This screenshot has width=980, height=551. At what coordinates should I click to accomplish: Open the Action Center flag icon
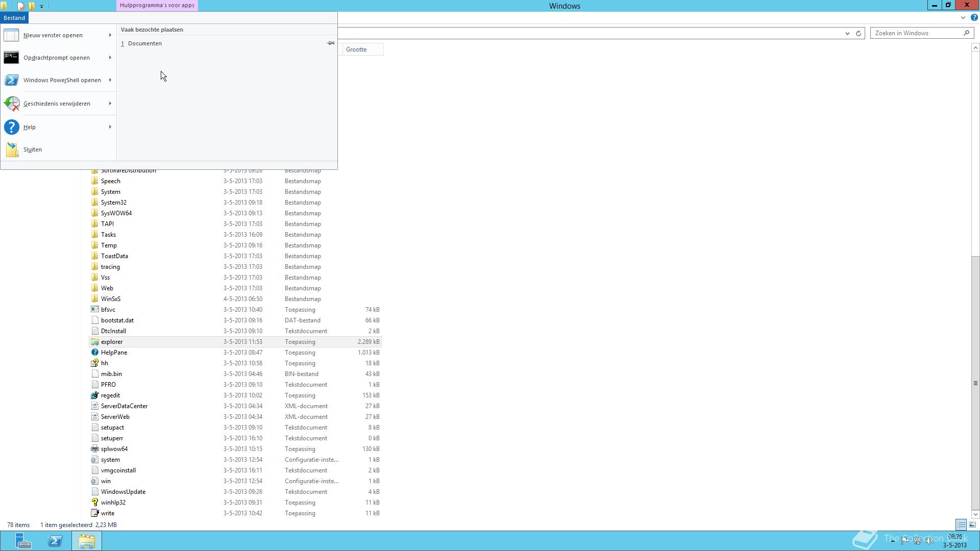[905, 541]
